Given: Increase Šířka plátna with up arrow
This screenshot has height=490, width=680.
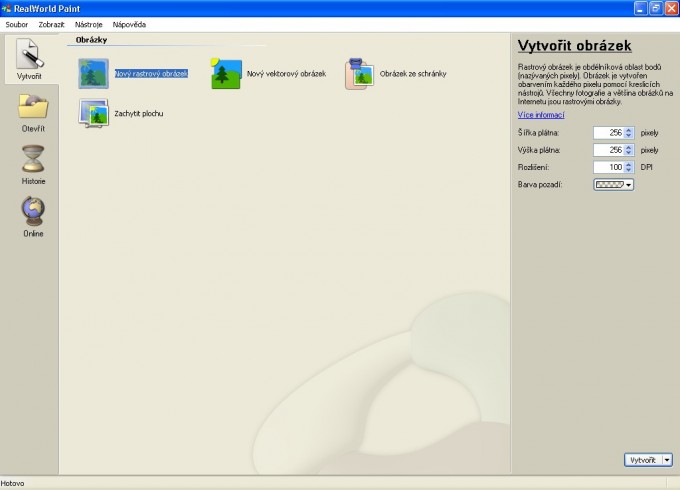Looking at the screenshot, I should 629,130.
